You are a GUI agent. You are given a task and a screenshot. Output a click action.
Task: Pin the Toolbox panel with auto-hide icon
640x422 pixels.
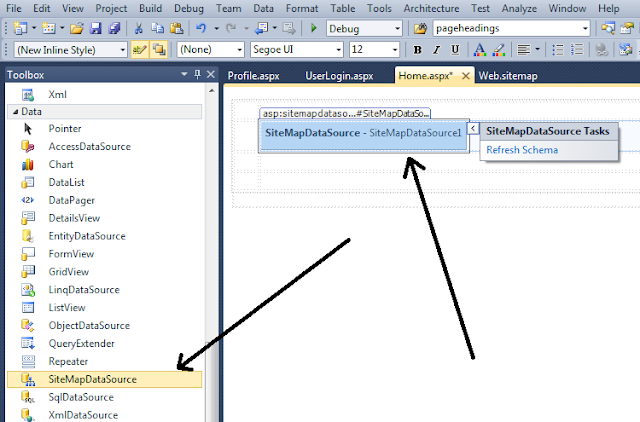[x=198, y=74]
